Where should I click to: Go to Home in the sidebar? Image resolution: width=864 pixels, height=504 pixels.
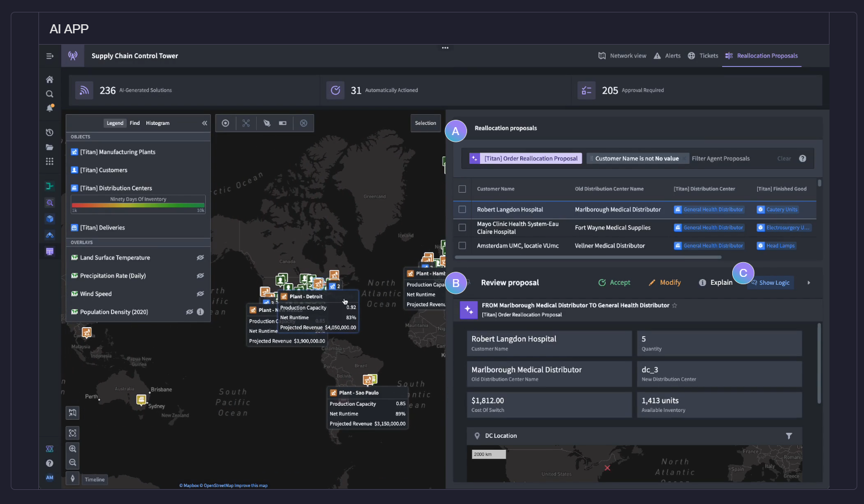50,80
